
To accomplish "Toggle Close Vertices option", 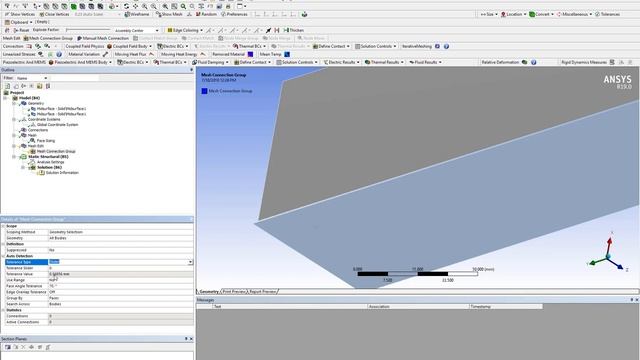I will click(54, 14).
